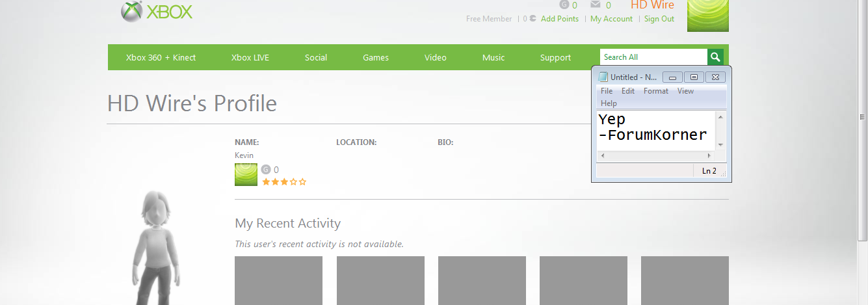This screenshot has height=305, width=868.
Task: Click the star reputation rating in profile
Action: 284,182
